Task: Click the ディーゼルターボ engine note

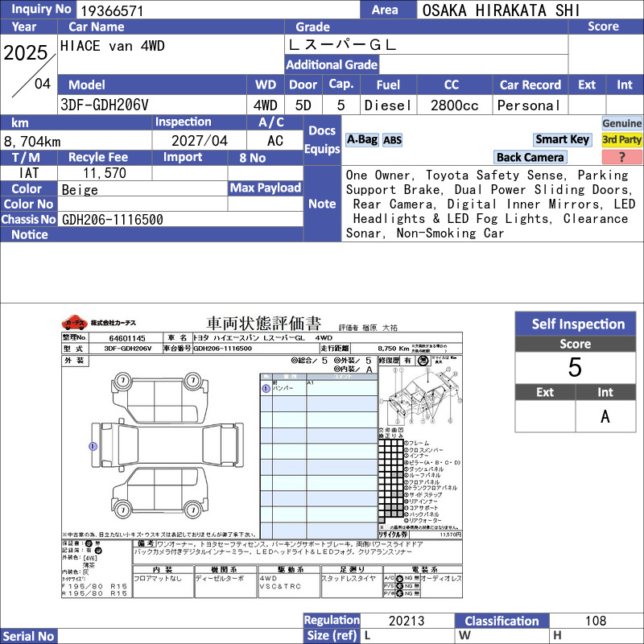Action: (220, 578)
